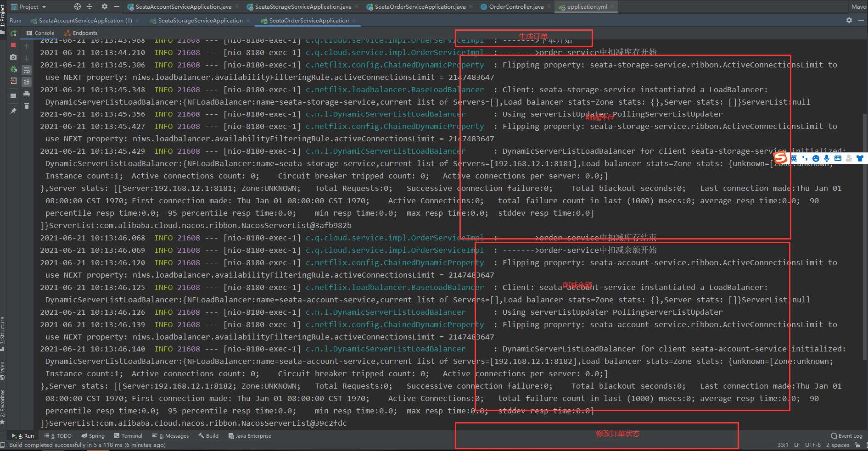Click the console vertical scrollbar

865,236
